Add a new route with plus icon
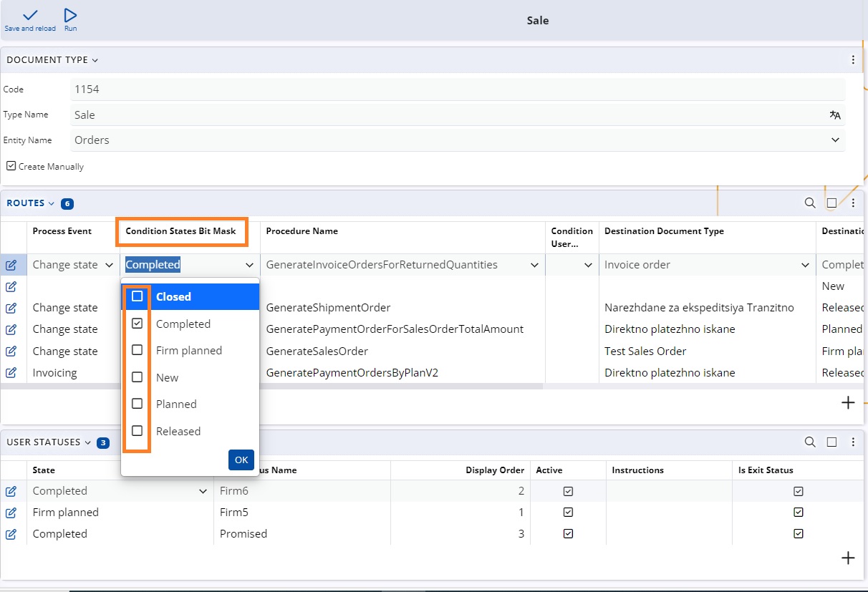 [x=848, y=402]
